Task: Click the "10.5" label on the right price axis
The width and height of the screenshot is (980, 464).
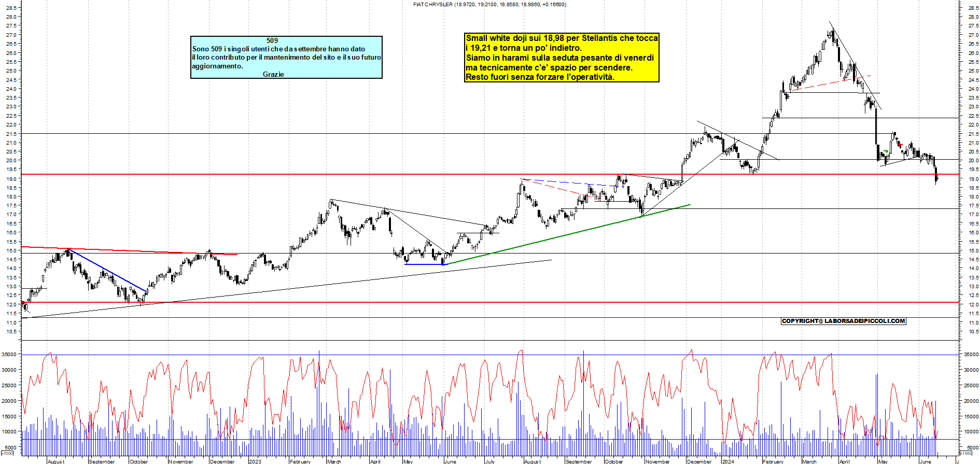Action: pos(973,331)
